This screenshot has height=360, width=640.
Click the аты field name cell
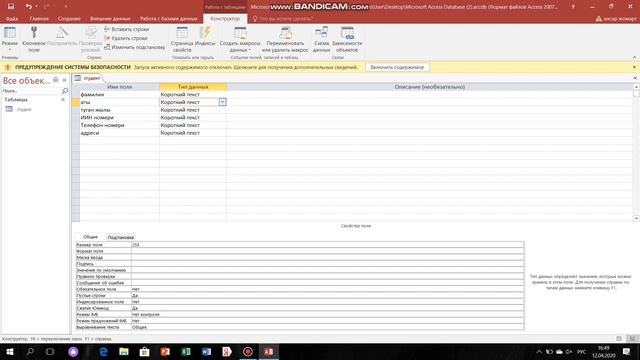[x=119, y=102]
